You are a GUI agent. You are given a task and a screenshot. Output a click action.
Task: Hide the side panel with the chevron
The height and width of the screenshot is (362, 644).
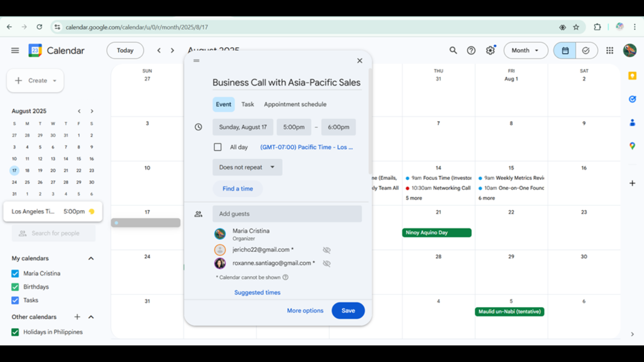click(x=632, y=334)
